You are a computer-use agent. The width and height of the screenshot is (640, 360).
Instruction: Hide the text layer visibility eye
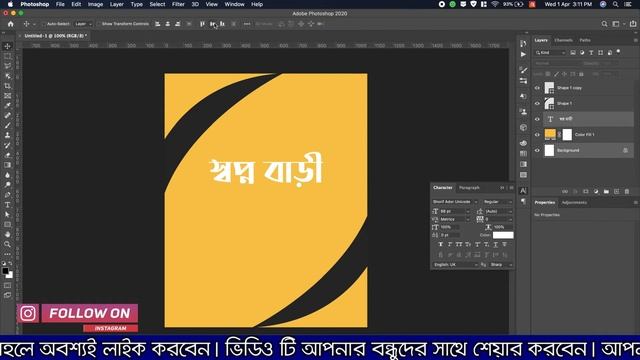point(537,119)
